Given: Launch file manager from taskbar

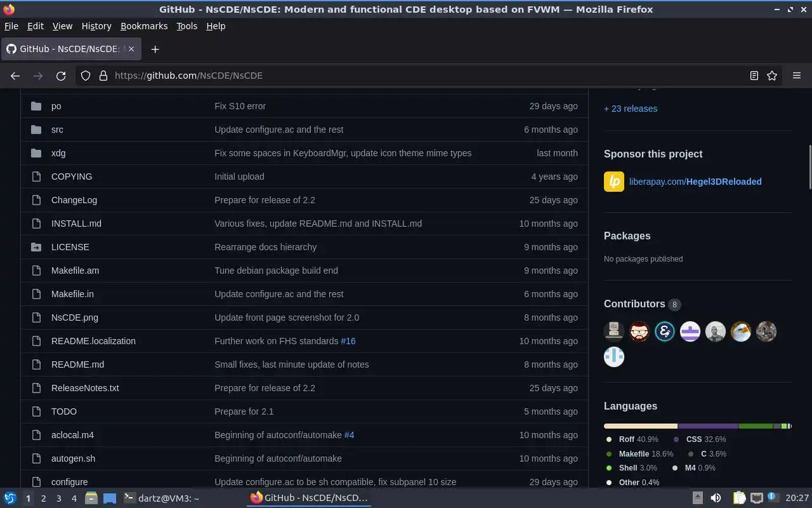Looking at the screenshot, I should click(91, 498).
